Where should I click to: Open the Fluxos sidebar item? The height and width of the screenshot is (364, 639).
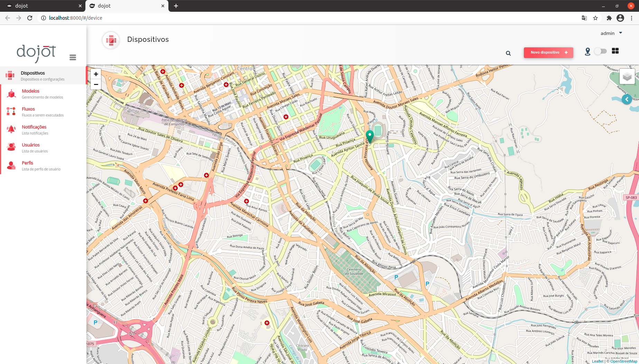coord(43,112)
